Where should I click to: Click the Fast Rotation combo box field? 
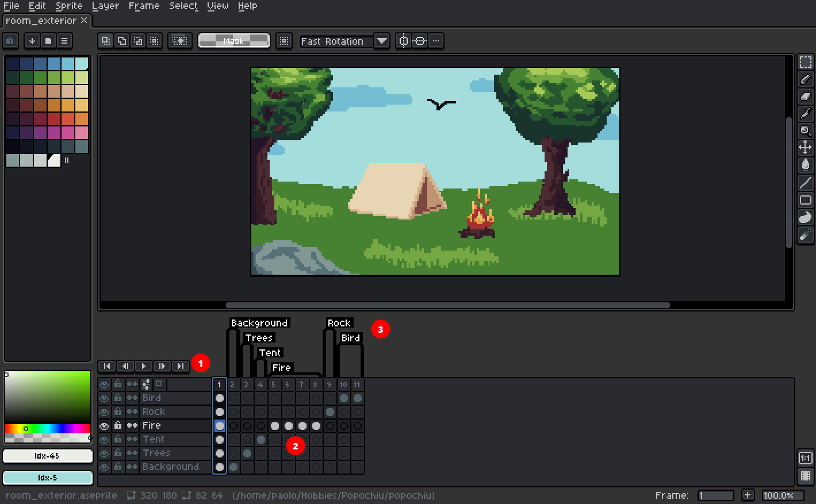[x=336, y=41]
